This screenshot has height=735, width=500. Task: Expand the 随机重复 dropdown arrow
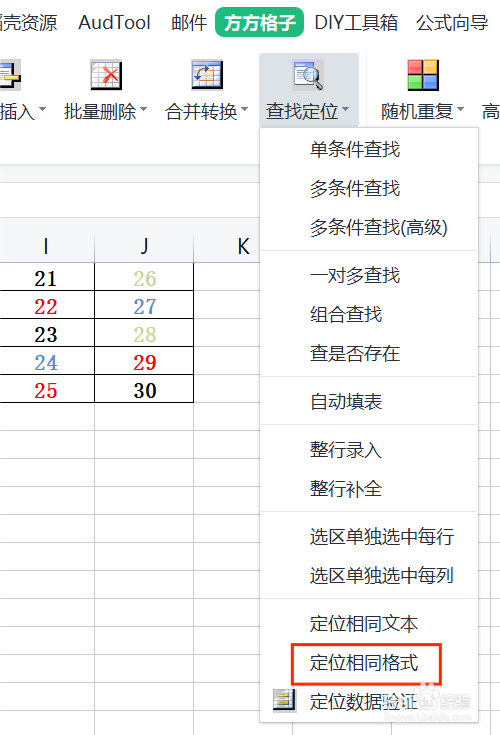tap(460, 109)
